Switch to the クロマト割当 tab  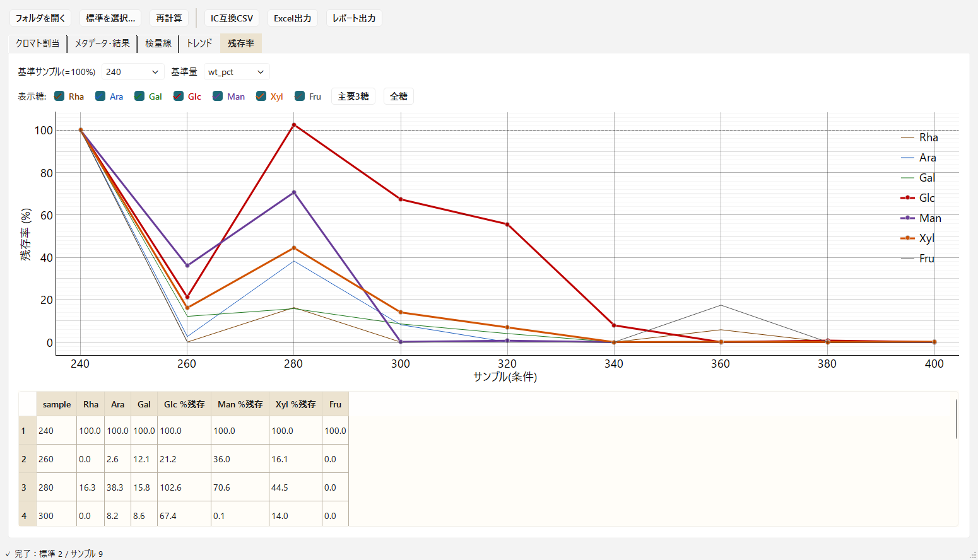click(x=38, y=44)
